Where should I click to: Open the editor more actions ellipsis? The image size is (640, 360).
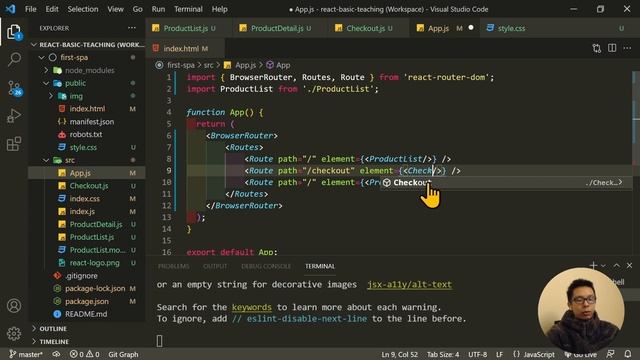pos(627,48)
